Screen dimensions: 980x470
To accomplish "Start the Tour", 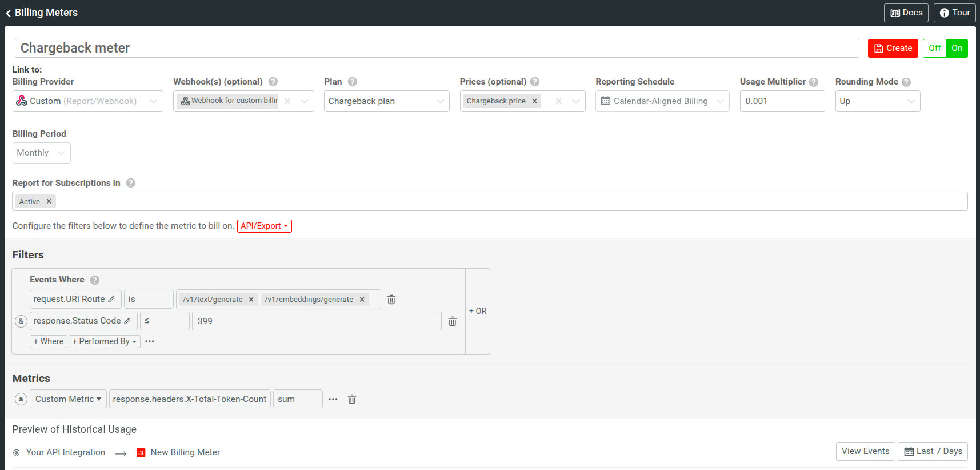I will [x=954, y=13].
